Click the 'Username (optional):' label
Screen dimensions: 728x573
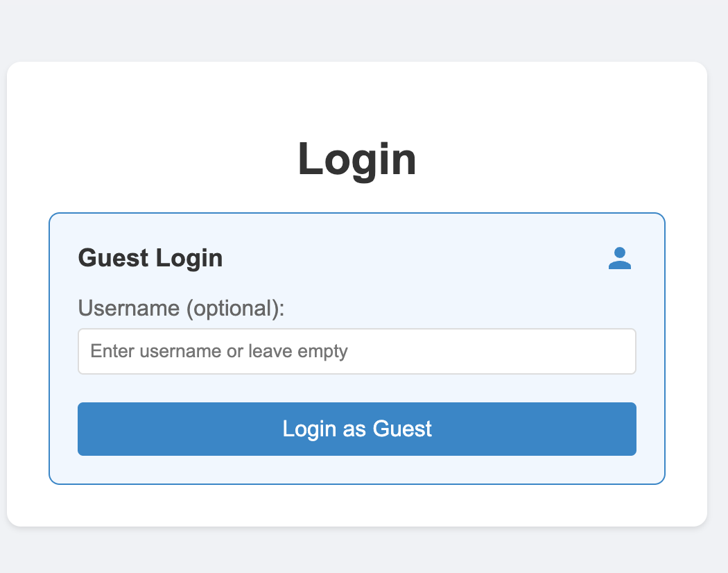click(181, 308)
